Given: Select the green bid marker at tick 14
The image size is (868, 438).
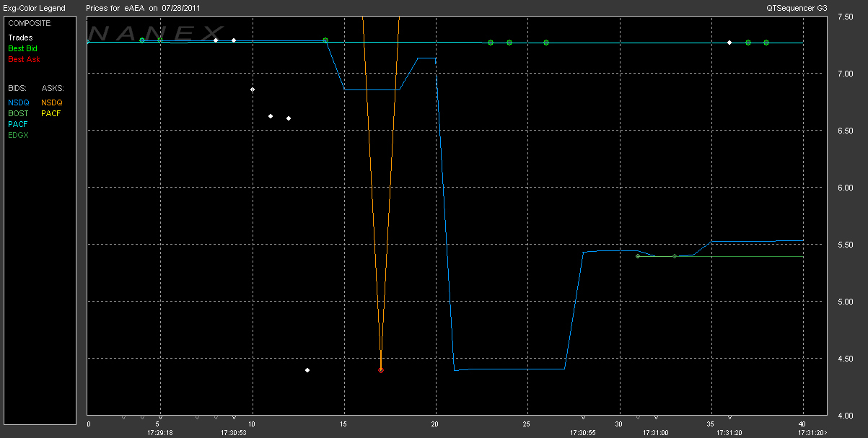Looking at the screenshot, I should pyautogui.click(x=325, y=40).
